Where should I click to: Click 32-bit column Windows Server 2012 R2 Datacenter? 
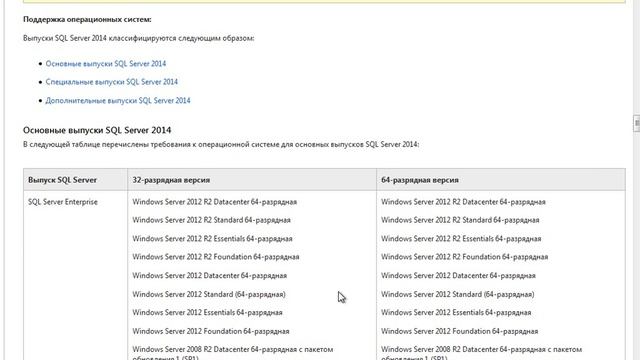click(215, 202)
